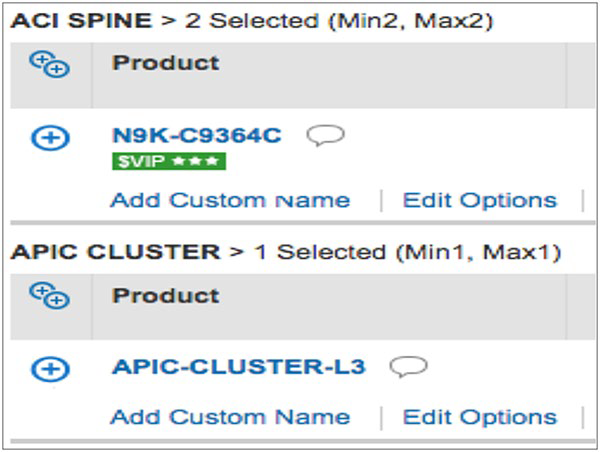Click Add Custom Name under APIC-CLUSTER-L3
This screenshot has height=452, width=600.
230,416
